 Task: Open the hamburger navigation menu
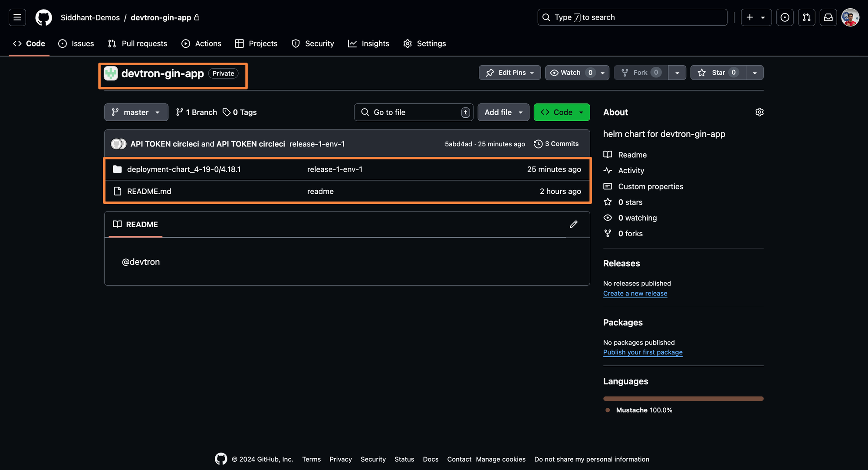(x=17, y=17)
